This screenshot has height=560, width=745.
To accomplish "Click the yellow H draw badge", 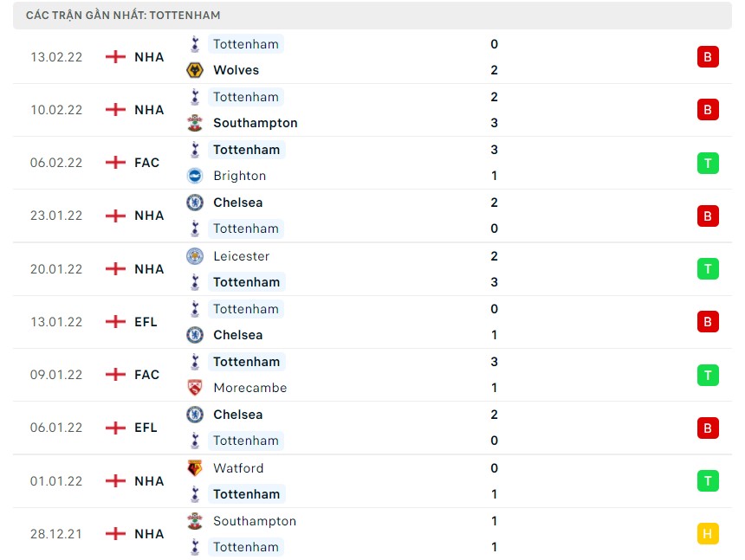I will [708, 534].
